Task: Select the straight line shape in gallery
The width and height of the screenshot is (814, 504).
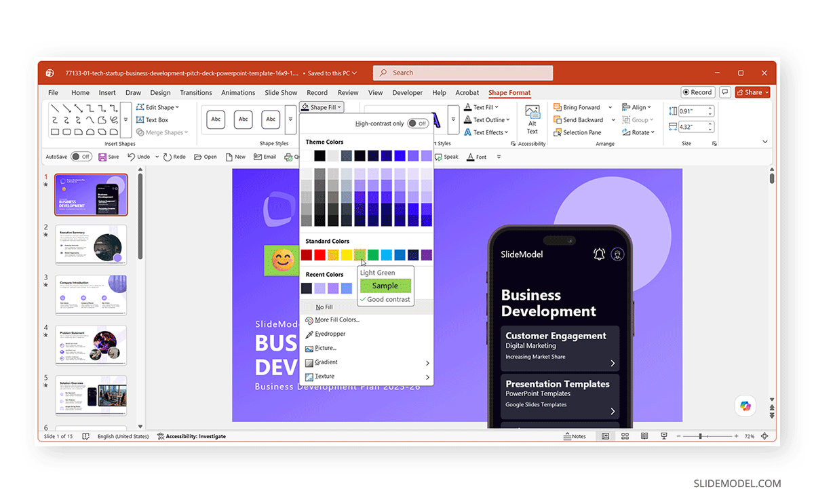Action: (55, 108)
